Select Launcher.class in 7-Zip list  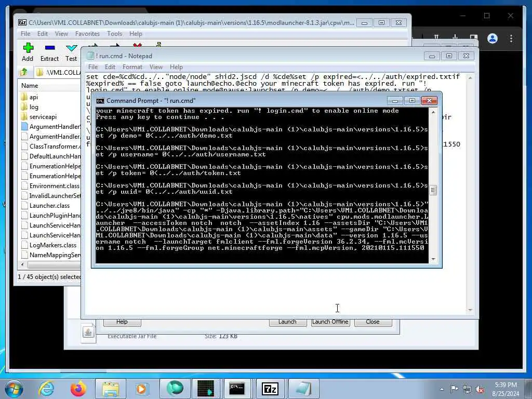coord(46,206)
